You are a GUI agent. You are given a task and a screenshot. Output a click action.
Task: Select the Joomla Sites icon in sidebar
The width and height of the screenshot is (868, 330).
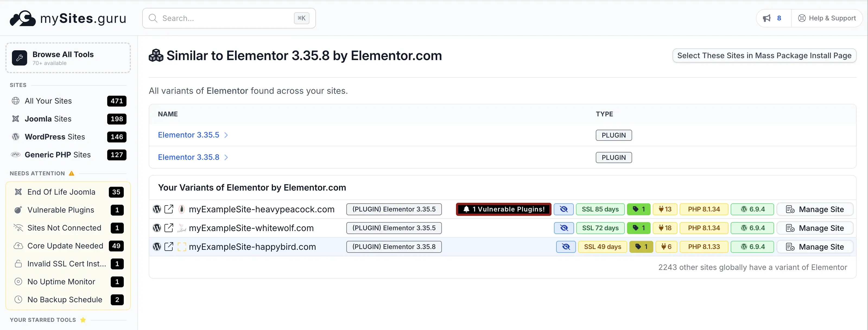15,119
